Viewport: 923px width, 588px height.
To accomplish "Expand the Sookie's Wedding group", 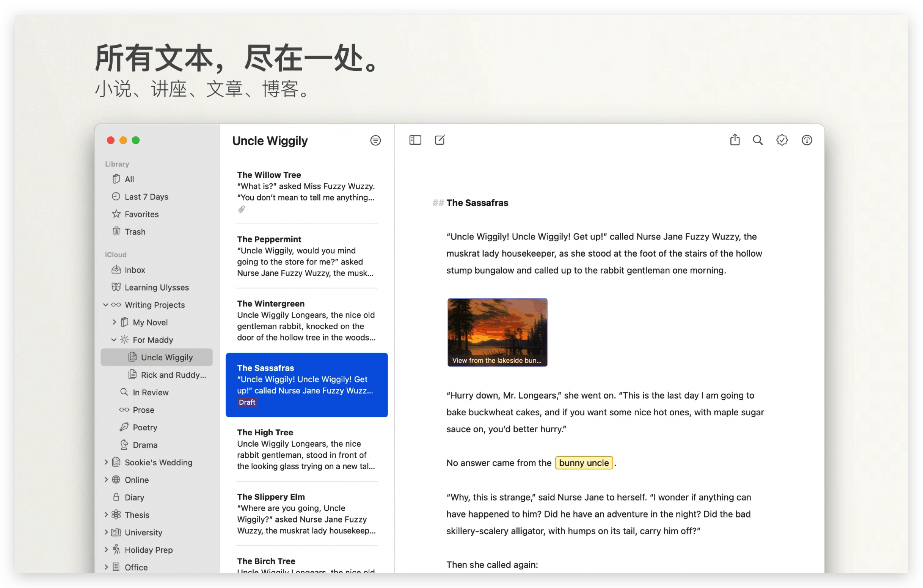I will click(107, 462).
